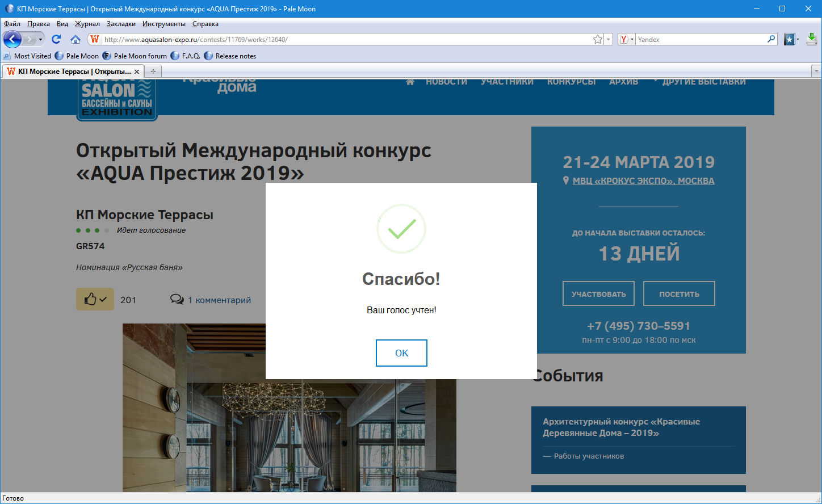Click the Aqua Salon Exhibition logo
This screenshot has height=504, width=822.
[x=117, y=99]
